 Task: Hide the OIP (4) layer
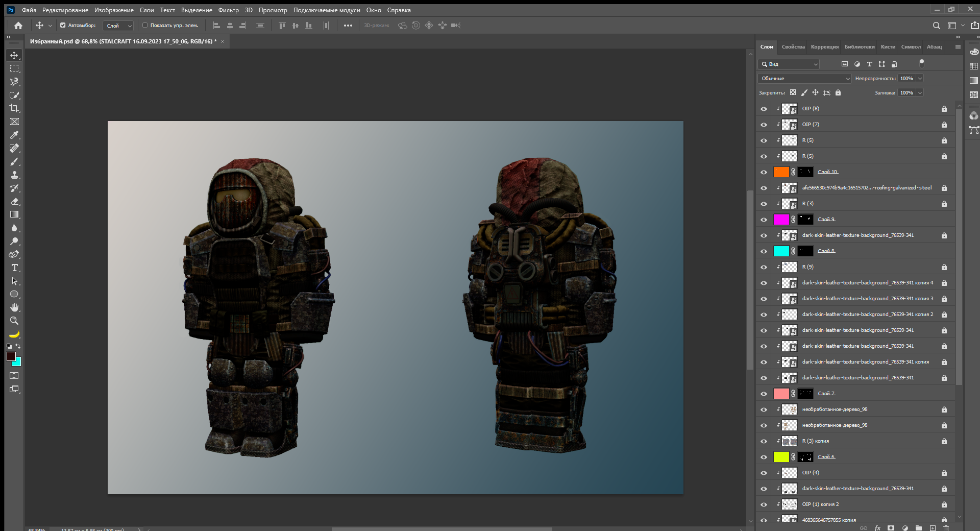tap(764, 473)
